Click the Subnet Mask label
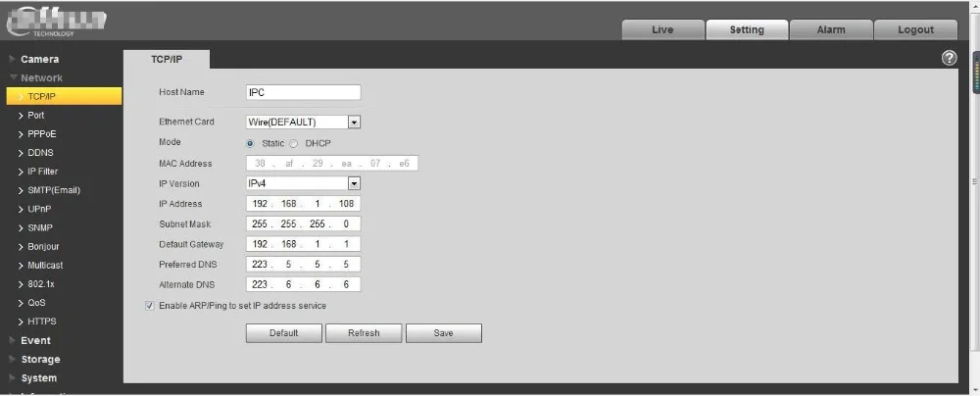The height and width of the screenshot is (396, 980). pyautogui.click(x=185, y=223)
